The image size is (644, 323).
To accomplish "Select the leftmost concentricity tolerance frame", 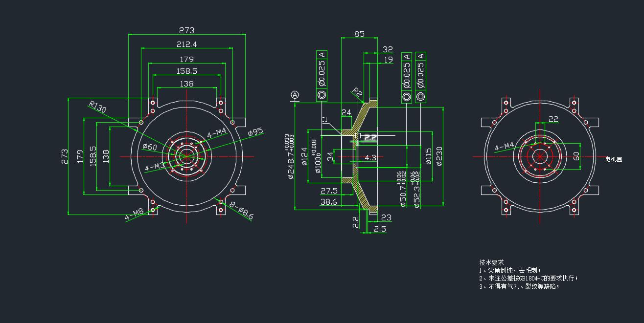I will [322, 76].
